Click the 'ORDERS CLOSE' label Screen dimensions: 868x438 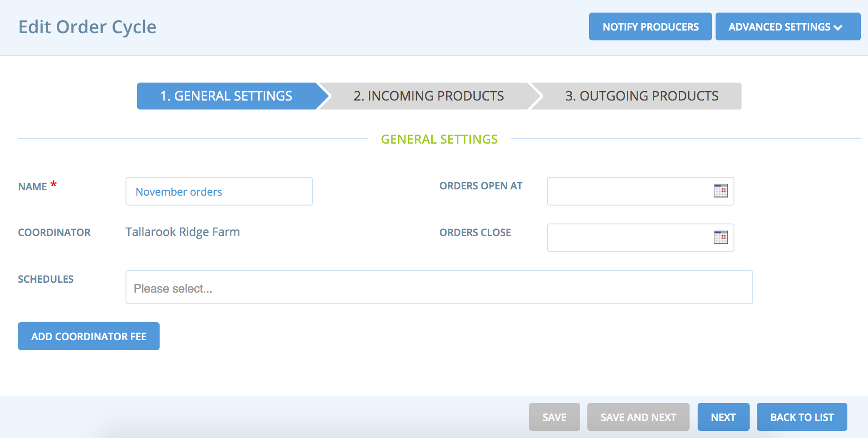coord(475,232)
